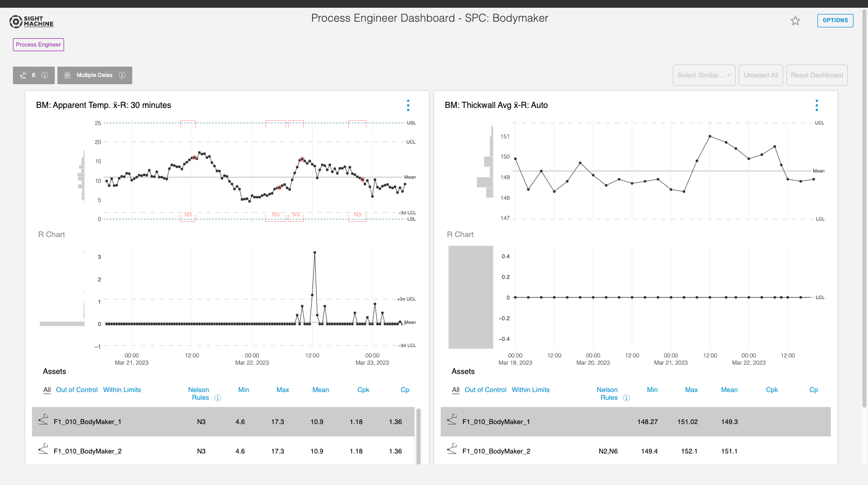Image resolution: width=868 pixels, height=485 pixels.
Task: Sort right table by Nelson Rules
Action: [608, 394]
